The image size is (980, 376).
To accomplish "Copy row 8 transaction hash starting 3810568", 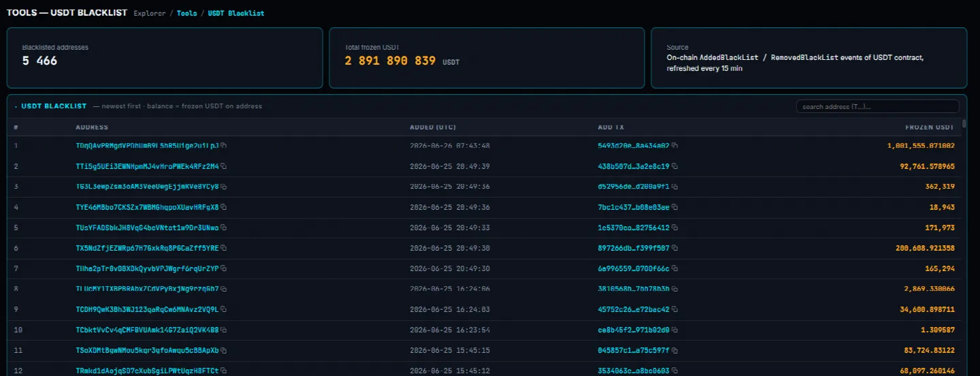I will [x=675, y=289].
